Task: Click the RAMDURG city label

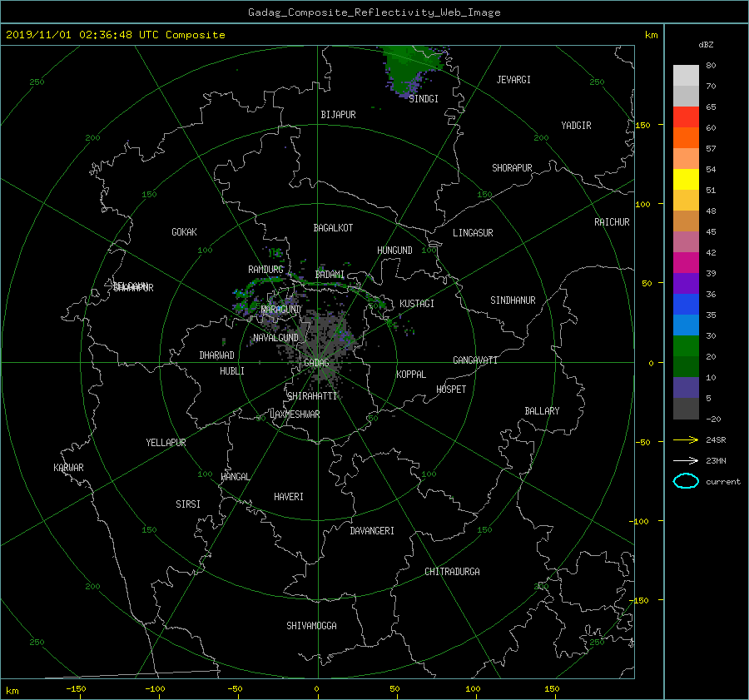Action: coord(265,270)
